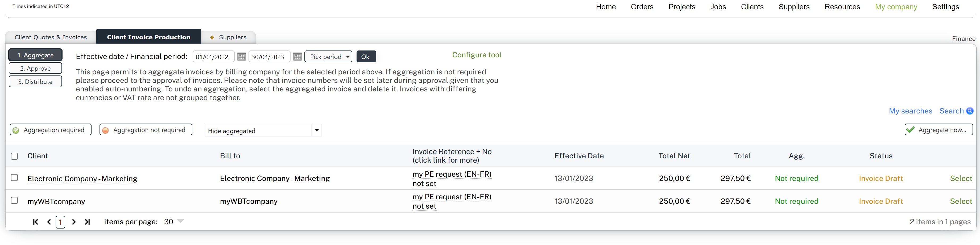
Task: Open the items per page dropdown
Action: [180, 221]
